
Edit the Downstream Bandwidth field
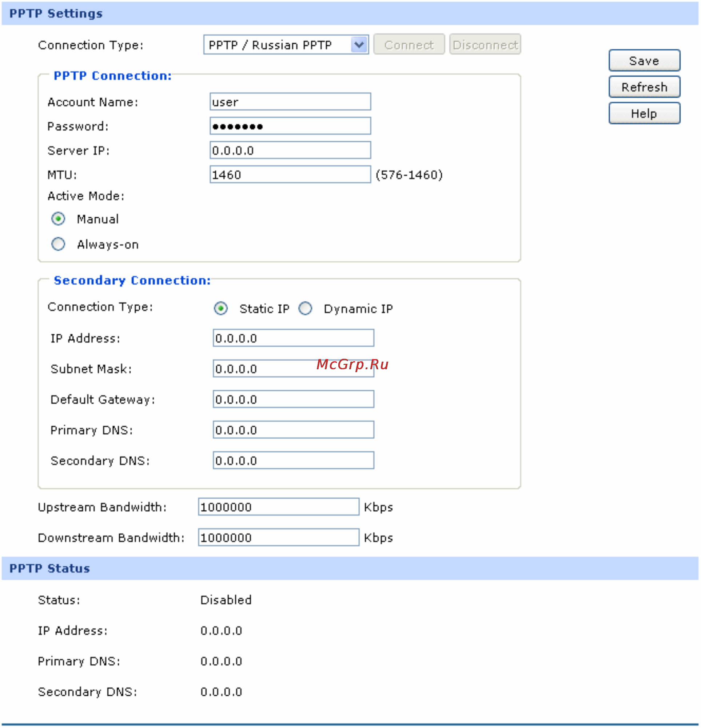[279, 538]
